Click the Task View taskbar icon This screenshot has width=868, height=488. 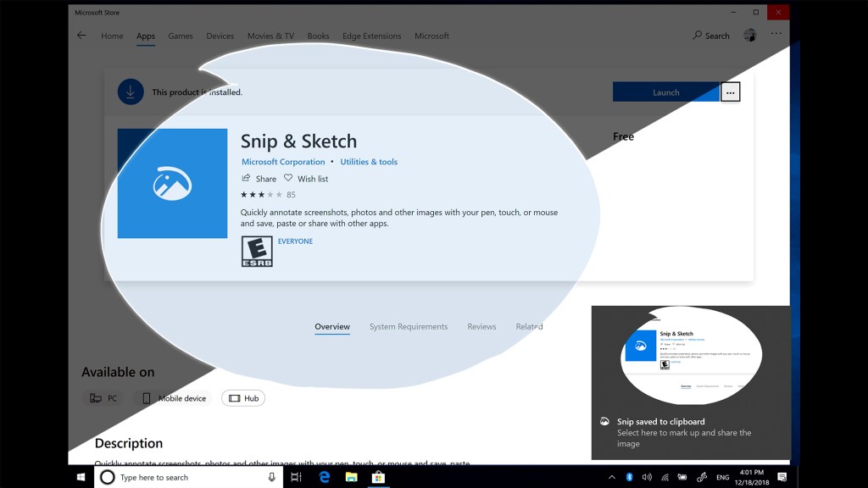pos(296,477)
